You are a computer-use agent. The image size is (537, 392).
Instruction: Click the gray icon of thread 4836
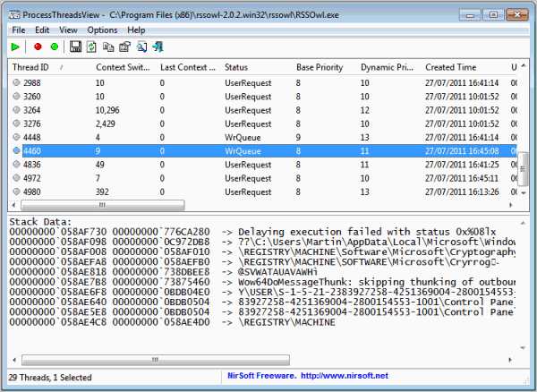point(16,165)
